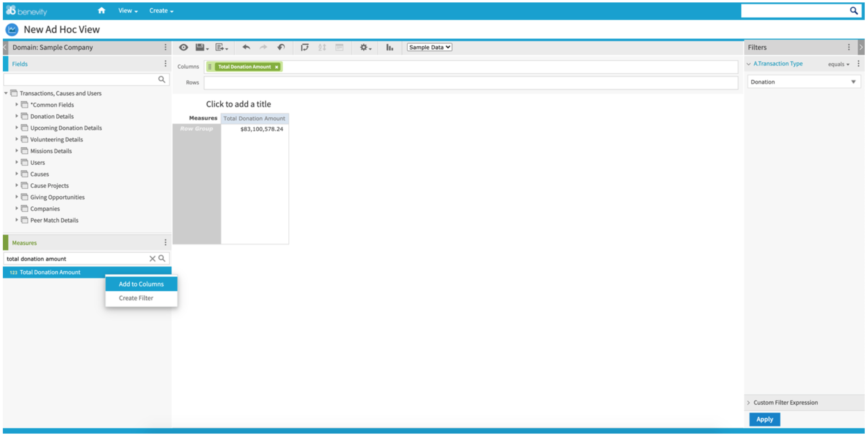
Task: Click the Apply button
Action: point(764,419)
